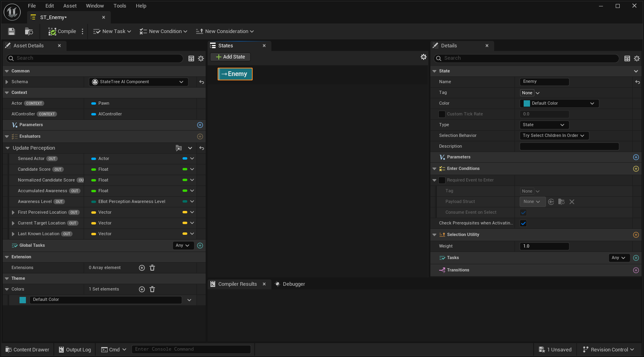Click the Browse to asset icon

[x=29, y=31]
